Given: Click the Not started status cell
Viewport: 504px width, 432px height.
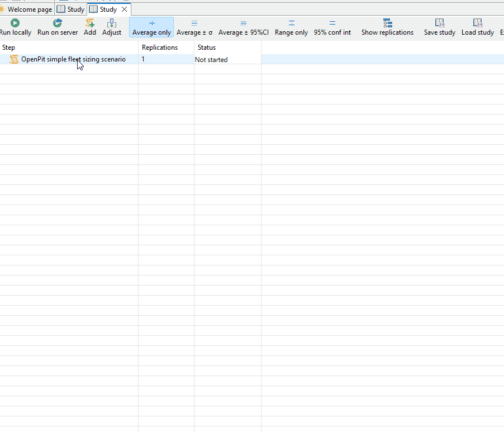Looking at the screenshot, I should (227, 59).
